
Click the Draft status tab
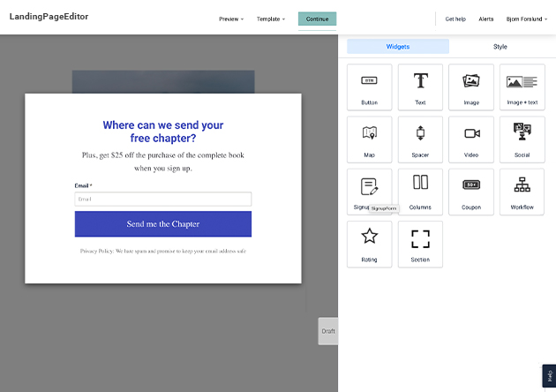point(328,331)
